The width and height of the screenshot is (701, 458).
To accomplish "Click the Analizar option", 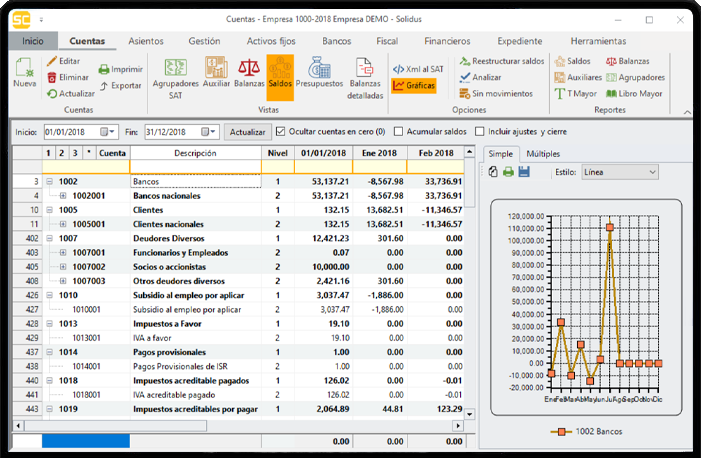I will click(481, 77).
